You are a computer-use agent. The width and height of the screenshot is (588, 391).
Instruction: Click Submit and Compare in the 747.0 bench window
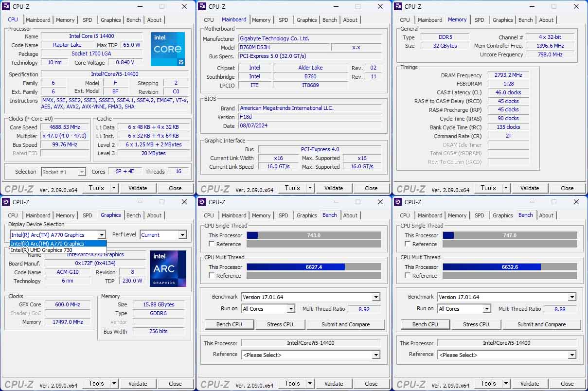[541, 324]
